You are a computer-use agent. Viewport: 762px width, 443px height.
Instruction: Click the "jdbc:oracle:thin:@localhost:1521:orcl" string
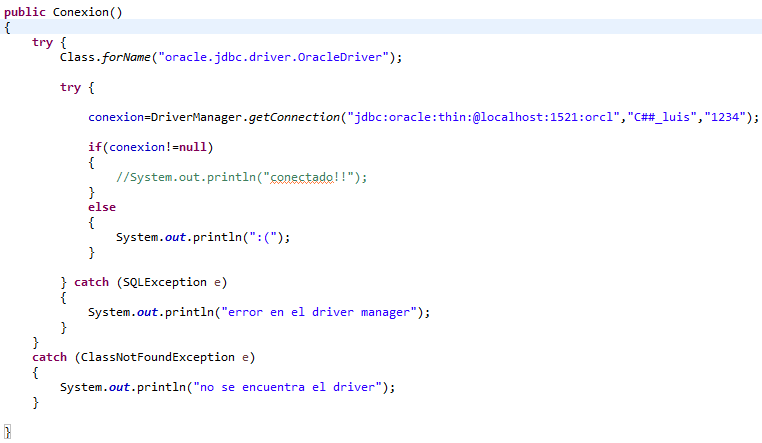(484, 117)
